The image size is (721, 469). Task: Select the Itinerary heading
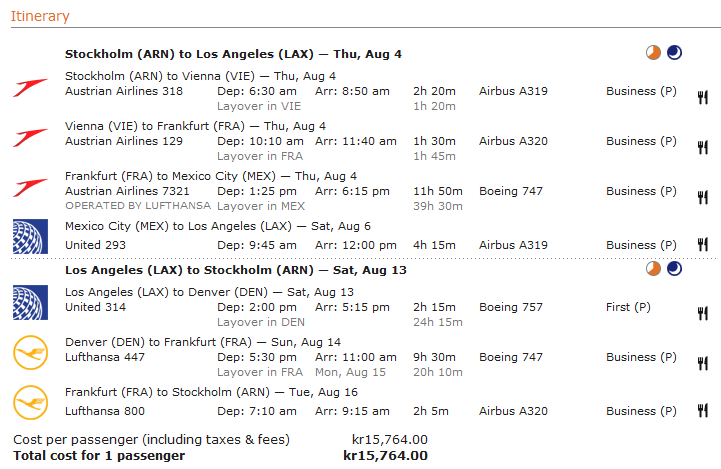(x=40, y=16)
